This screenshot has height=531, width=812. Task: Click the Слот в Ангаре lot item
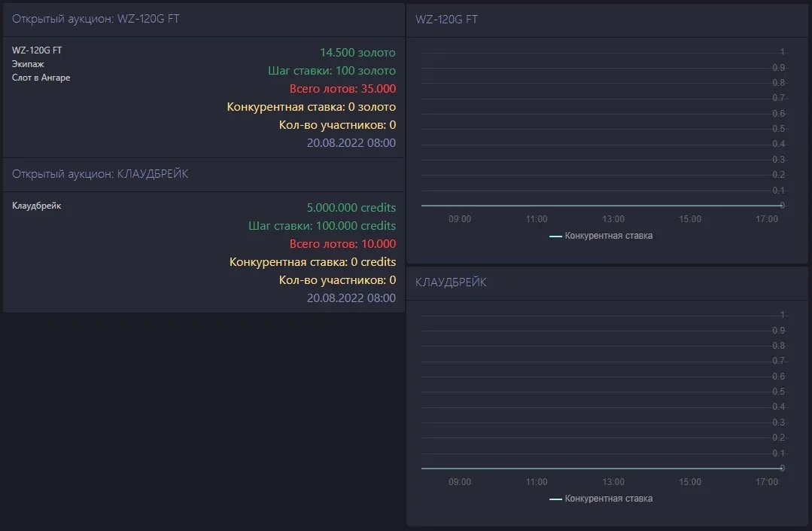[x=41, y=78]
